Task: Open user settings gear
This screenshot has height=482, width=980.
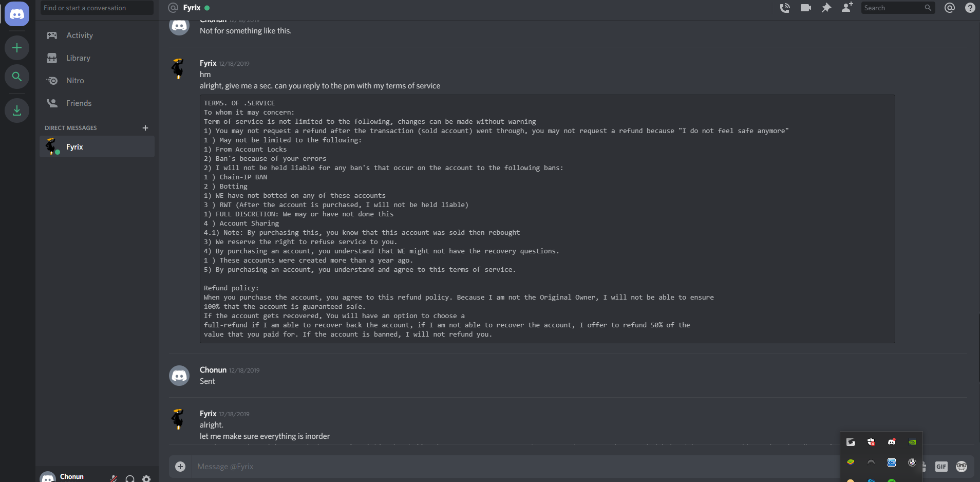Action: pyautogui.click(x=146, y=478)
